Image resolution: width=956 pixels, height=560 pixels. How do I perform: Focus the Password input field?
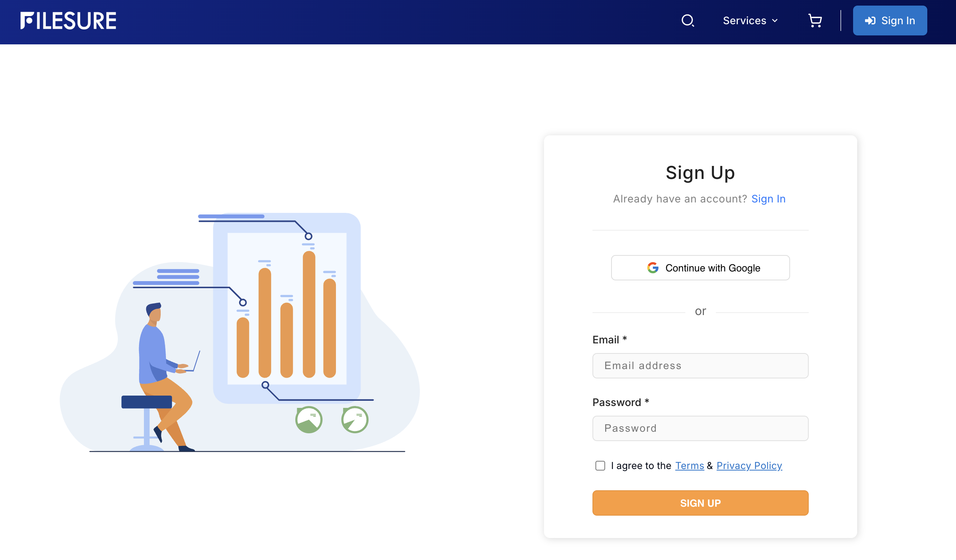(700, 428)
